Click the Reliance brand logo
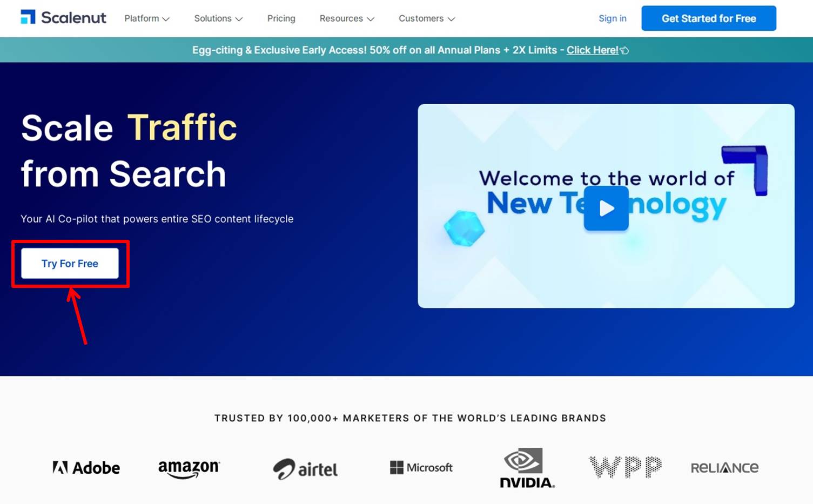 [x=724, y=468]
